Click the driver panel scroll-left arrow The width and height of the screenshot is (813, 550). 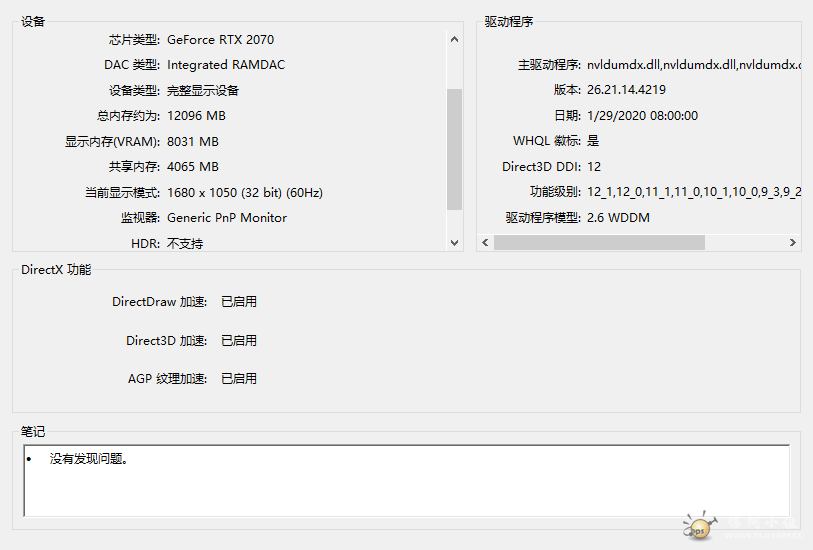[x=485, y=243]
